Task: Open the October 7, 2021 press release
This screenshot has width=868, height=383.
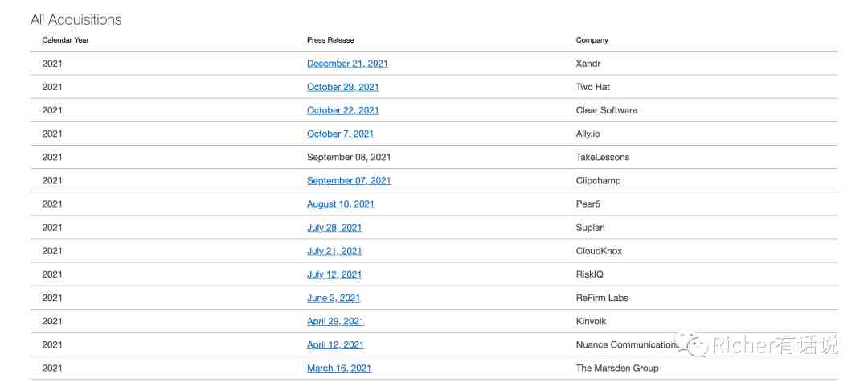Action: pos(341,134)
